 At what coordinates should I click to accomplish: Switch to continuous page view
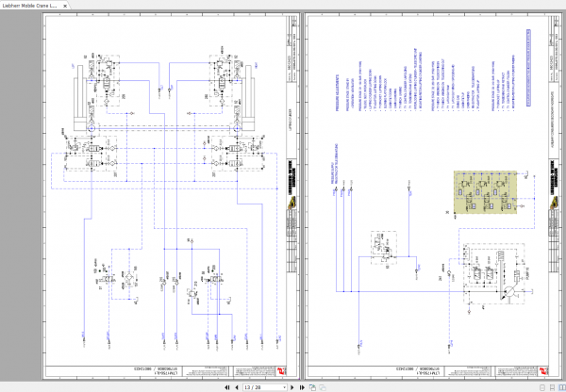click(x=552, y=387)
